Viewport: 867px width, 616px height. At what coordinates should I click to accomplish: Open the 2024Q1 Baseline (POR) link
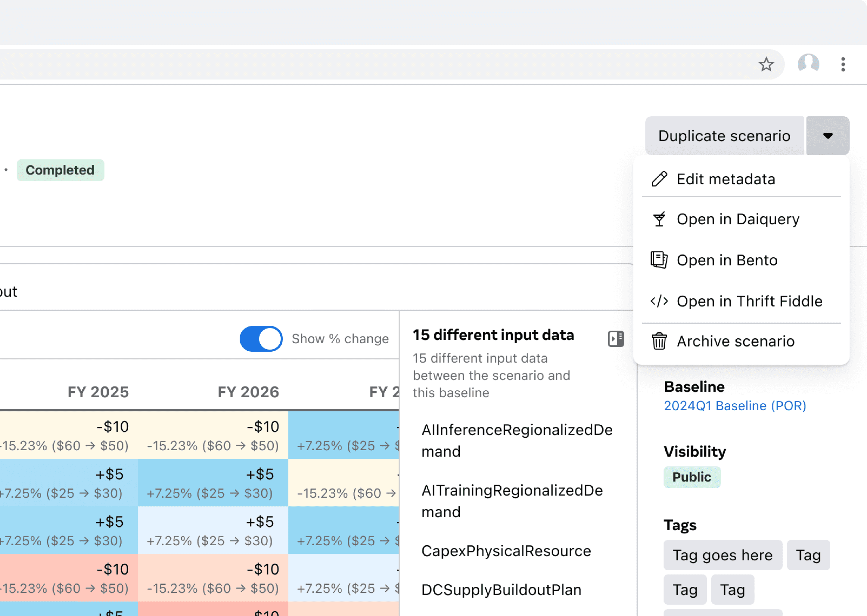coord(735,406)
